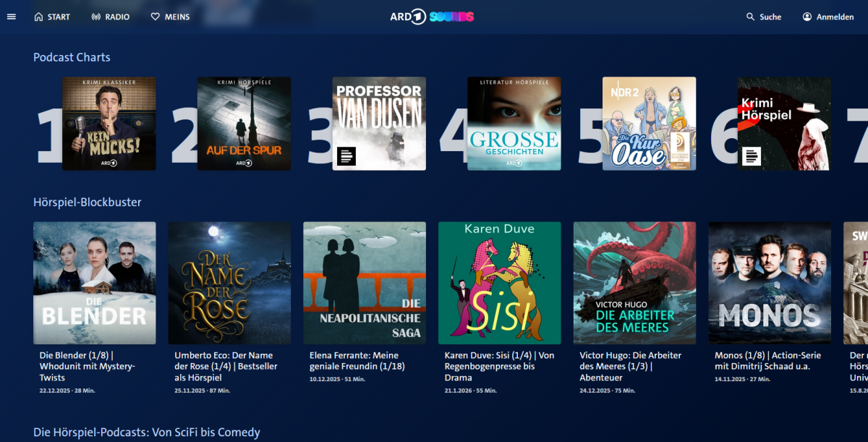868x442 pixels.
Task: Open Der Name der Rose cover
Action: 230,283
